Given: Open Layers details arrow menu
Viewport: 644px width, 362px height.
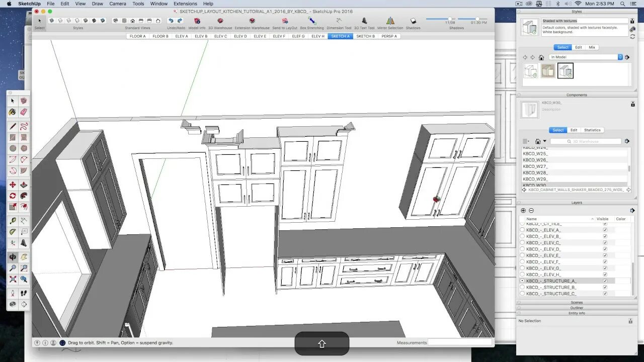Looking at the screenshot, I should [x=632, y=210].
